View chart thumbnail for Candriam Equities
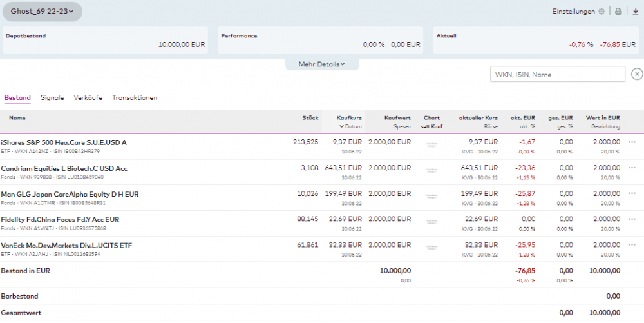 pyautogui.click(x=431, y=170)
